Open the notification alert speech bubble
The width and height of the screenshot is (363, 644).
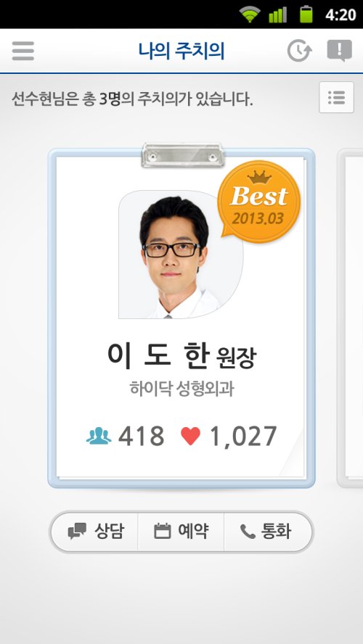pos(340,51)
